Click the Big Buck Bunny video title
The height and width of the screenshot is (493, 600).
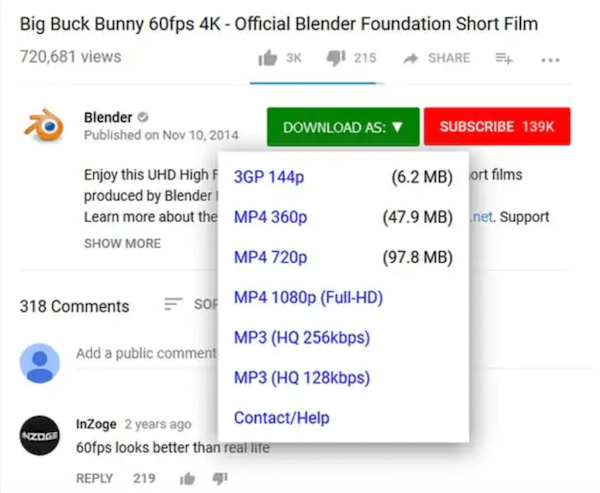[279, 24]
